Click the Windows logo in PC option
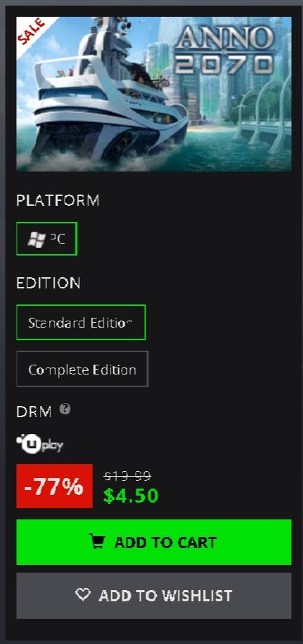This screenshot has width=303, height=644. pyautogui.click(x=36, y=239)
